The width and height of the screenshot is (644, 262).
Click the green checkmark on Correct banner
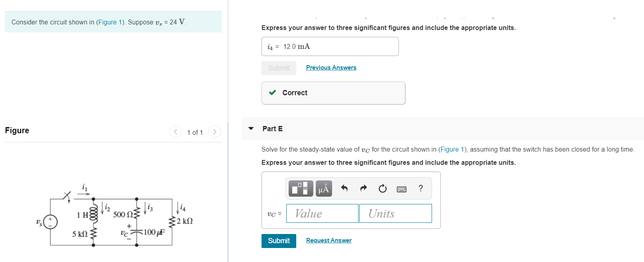click(x=273, y=92)
